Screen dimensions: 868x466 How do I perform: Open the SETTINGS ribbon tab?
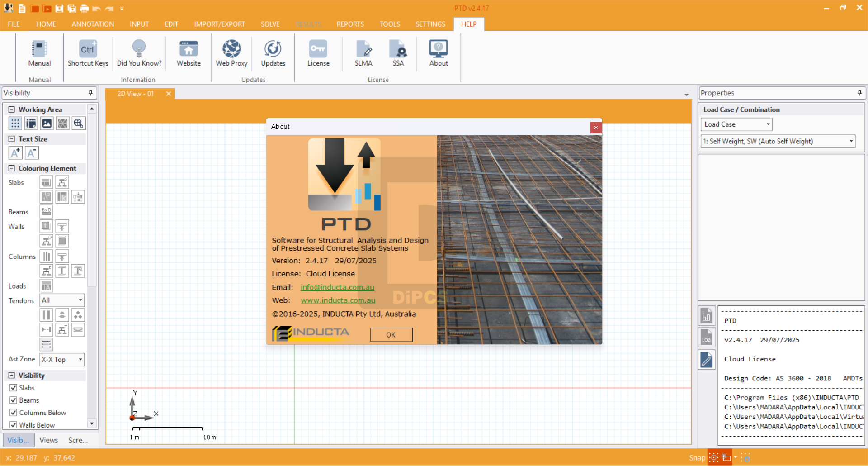430,24
